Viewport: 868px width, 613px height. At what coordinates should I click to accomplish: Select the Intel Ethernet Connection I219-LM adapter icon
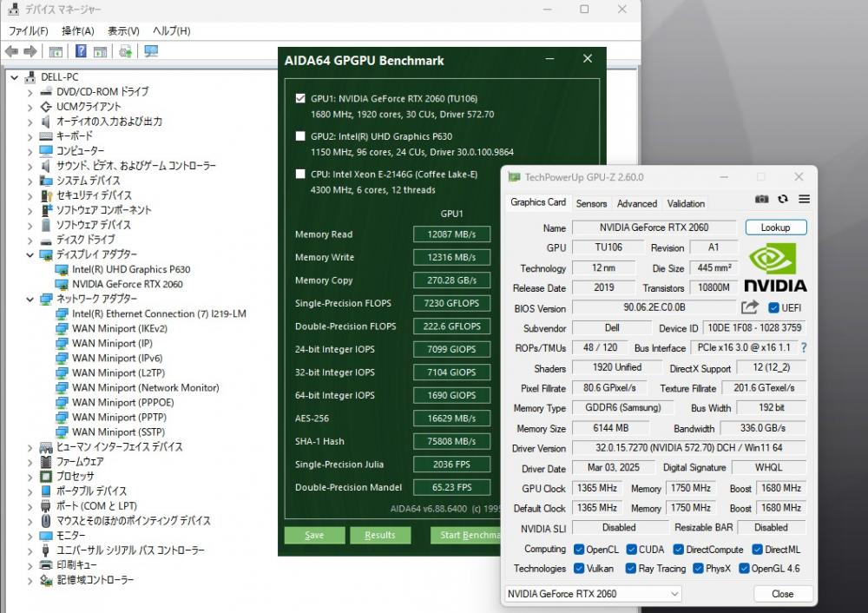(x=62, y=314)
